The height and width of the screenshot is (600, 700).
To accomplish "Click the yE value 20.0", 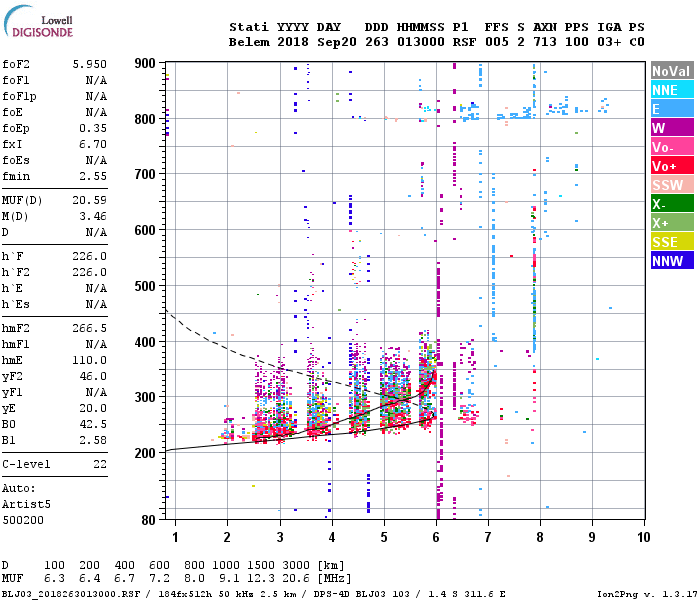I will click(93, 408).
